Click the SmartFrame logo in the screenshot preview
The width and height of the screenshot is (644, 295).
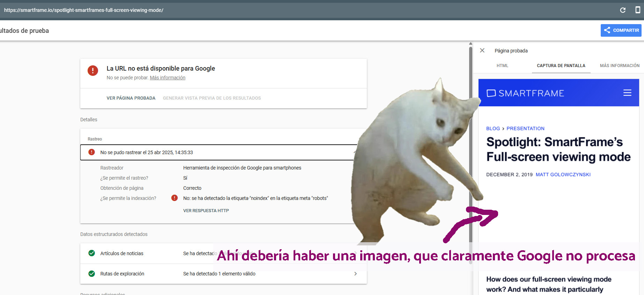(525, 93)
